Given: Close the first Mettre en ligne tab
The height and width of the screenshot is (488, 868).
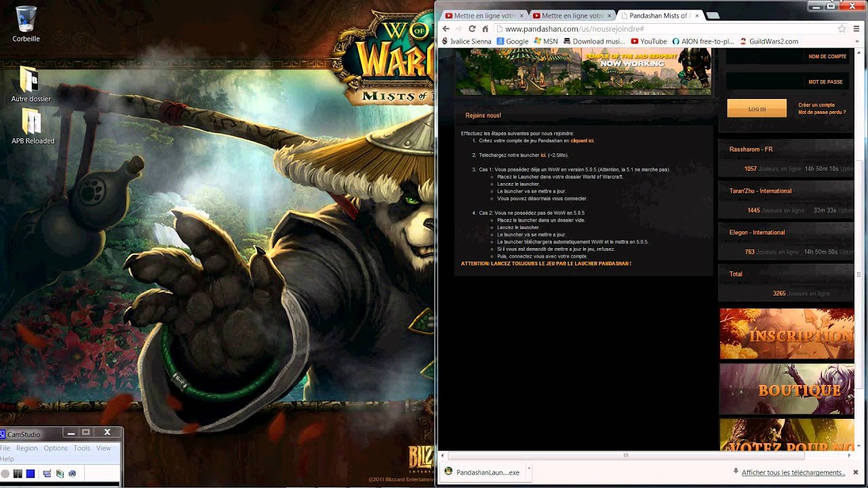Looking at the screenshot, I should [x=521, y=16].
